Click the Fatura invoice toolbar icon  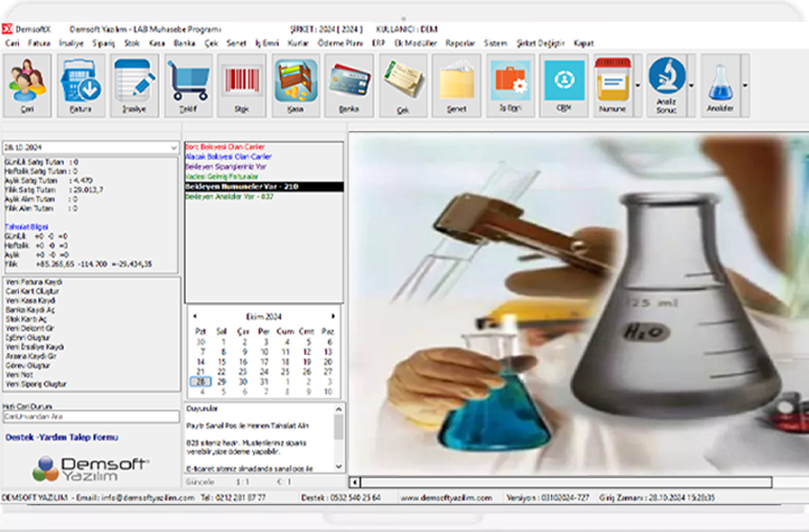(81, 85)
